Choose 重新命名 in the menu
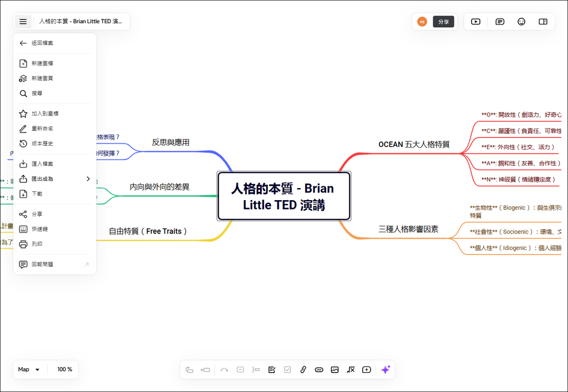This screenshot has height=392, width=568. coord(55,129)
